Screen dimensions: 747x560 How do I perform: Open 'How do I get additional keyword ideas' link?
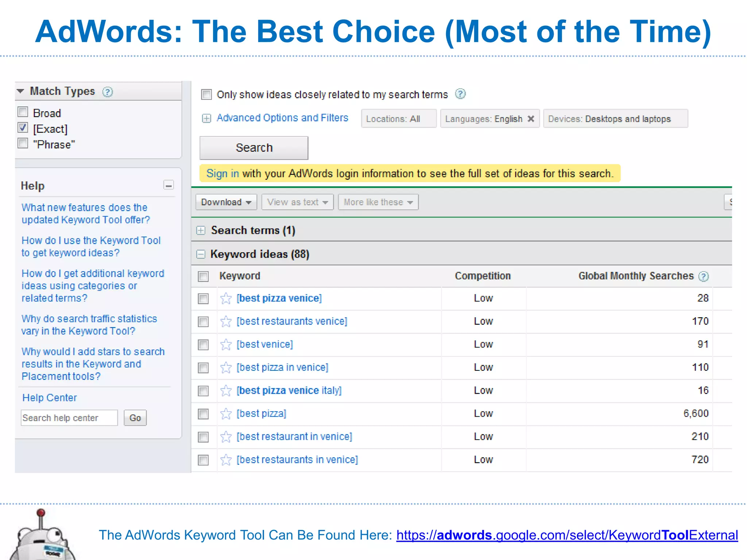93,286
